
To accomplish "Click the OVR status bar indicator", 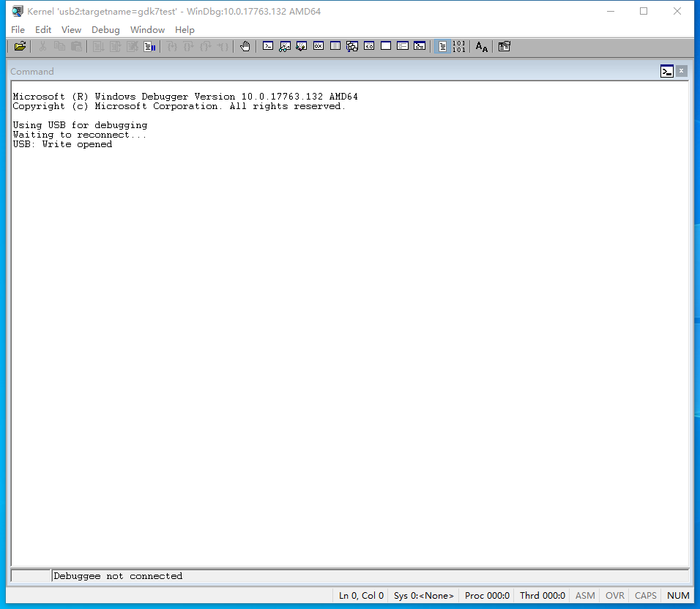I will tap(615, 596).
